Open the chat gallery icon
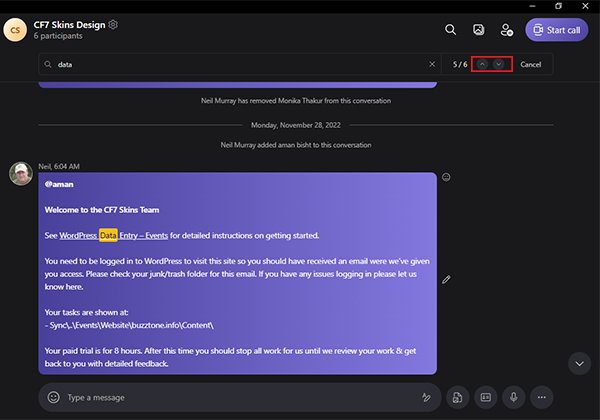600x420 pixels. tap(479, 30)
